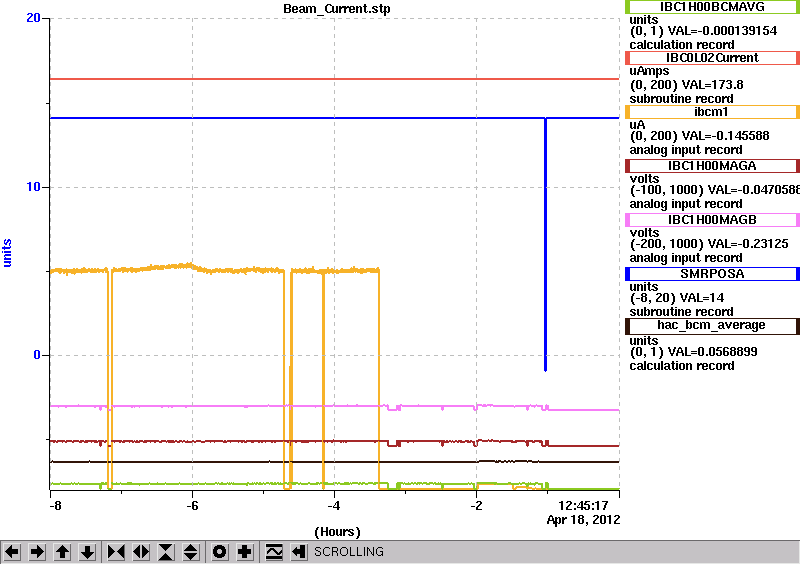This screenshot has width=800, height=564.
Task: Pan the plot down with arrow button
Action: pyautogui.click(x=87, y=552)
